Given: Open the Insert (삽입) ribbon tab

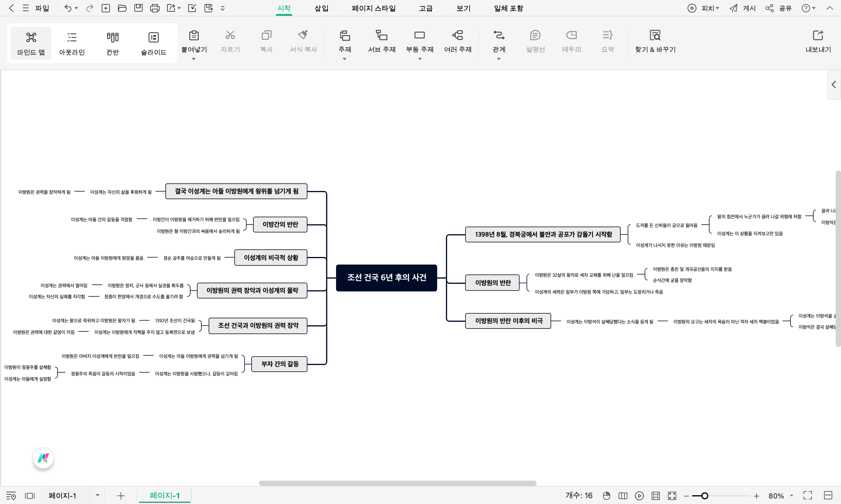Looking at the screenshot, I should point(321,8).
